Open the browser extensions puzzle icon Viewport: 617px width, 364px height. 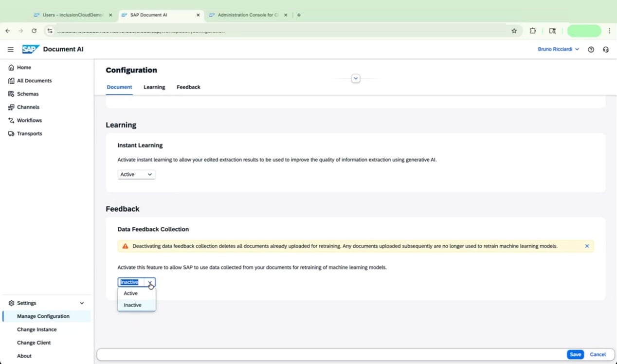click(x=533, y=31)
